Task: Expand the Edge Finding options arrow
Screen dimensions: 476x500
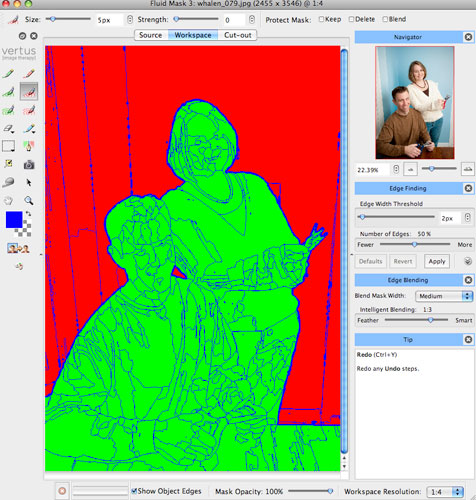Action: [468, 261]
